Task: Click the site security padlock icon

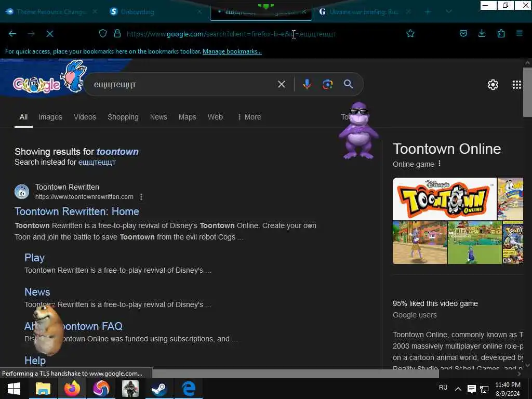Action: [x=117, y=33]
